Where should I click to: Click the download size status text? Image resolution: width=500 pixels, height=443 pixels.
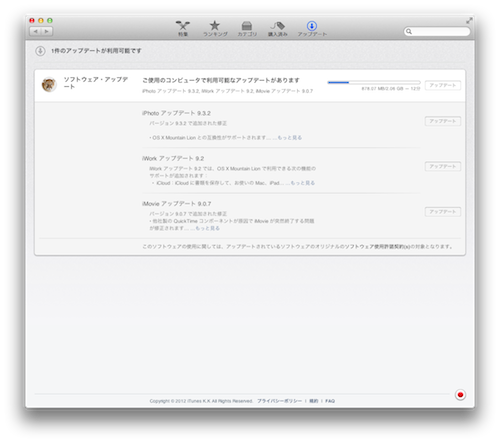click(391, 89)
